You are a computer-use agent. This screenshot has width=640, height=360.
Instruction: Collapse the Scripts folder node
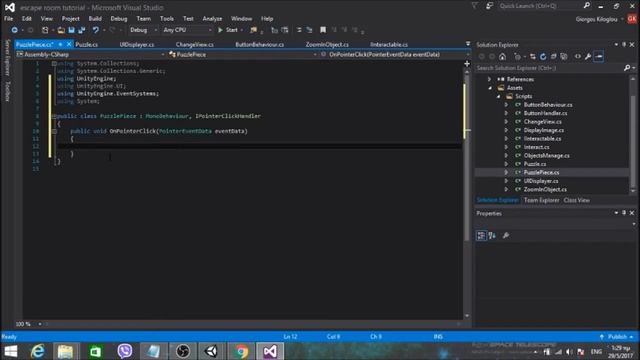[x=498, y=96]
